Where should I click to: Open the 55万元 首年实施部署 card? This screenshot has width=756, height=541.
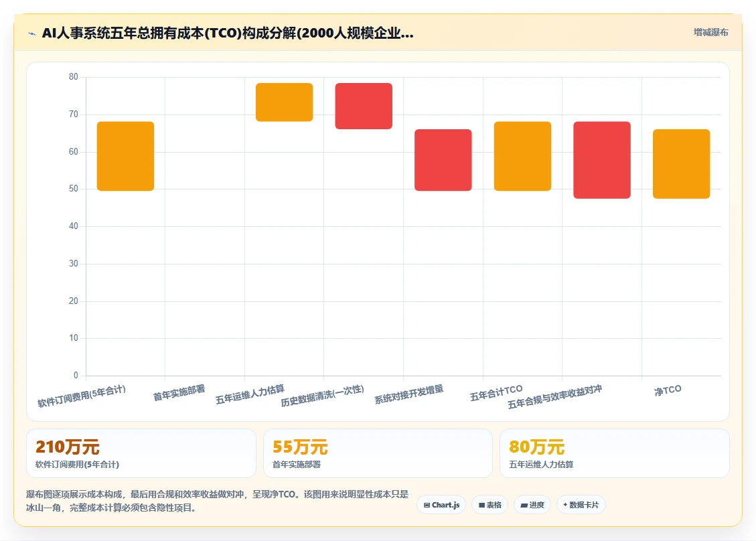[x=378, y=453]
